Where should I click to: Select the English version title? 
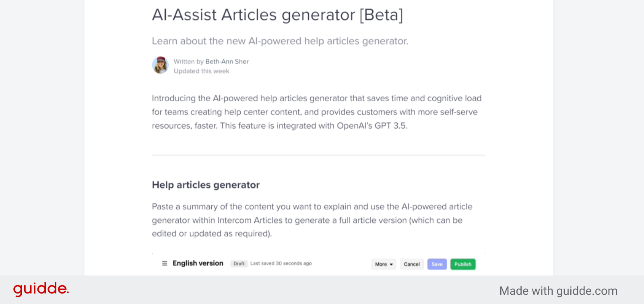click(198, 263)
